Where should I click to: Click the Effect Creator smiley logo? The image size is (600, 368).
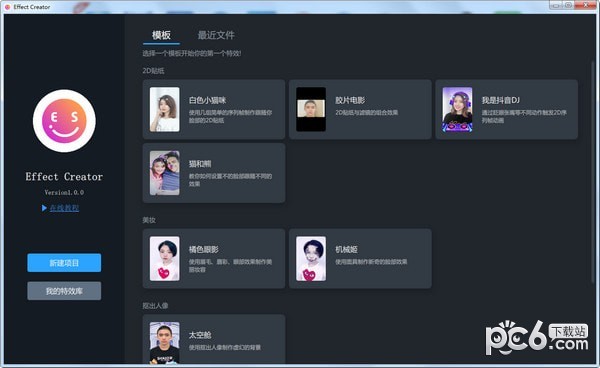[64, 121]
